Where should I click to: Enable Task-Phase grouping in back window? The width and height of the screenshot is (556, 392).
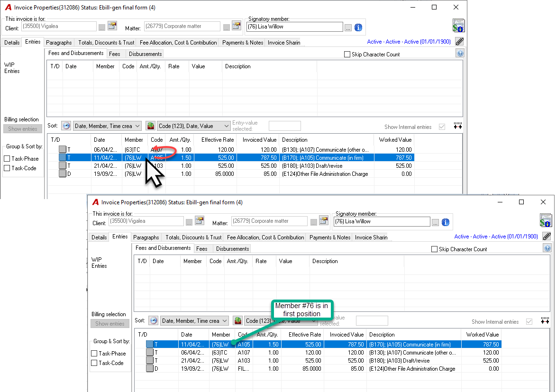[x=7, y=159]
